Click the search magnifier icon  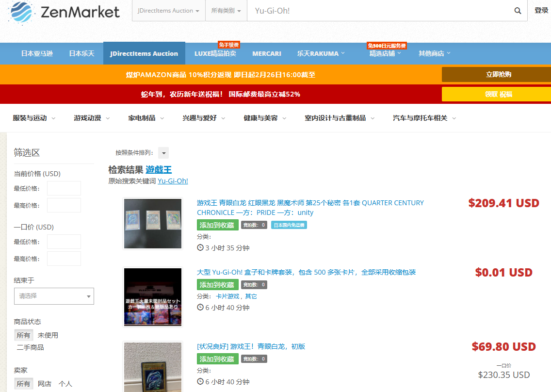coord(517,11)
